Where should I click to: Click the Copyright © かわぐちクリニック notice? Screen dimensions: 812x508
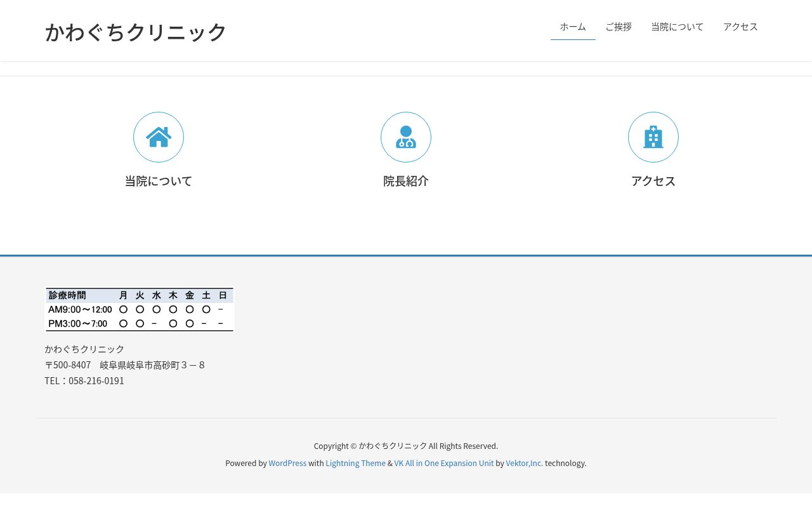tap(406, 446)
